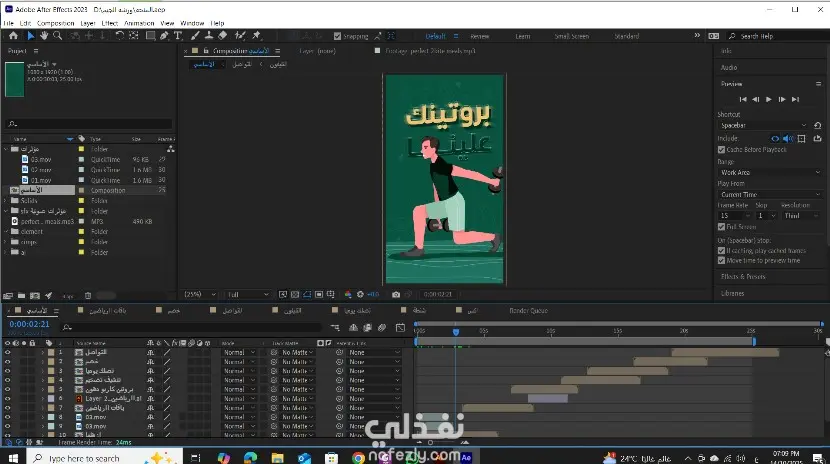
Task: Select the Eraser tool
Action: pyautogui.click(x=223, y=35)
